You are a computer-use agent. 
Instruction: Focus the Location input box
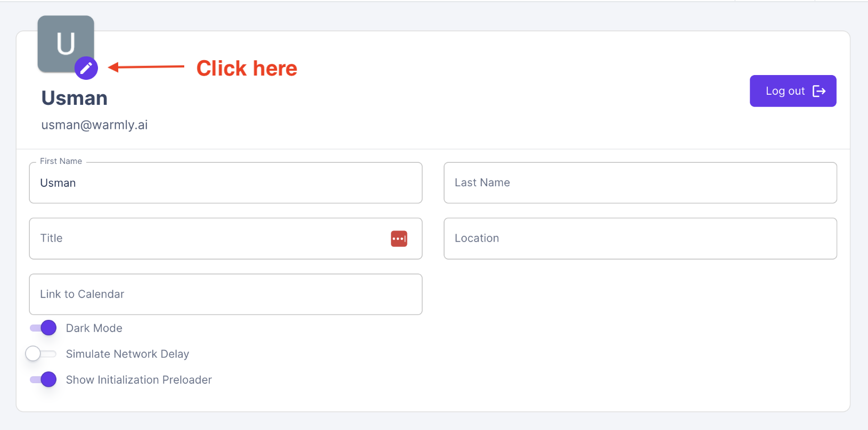click(x=640, y=238)
